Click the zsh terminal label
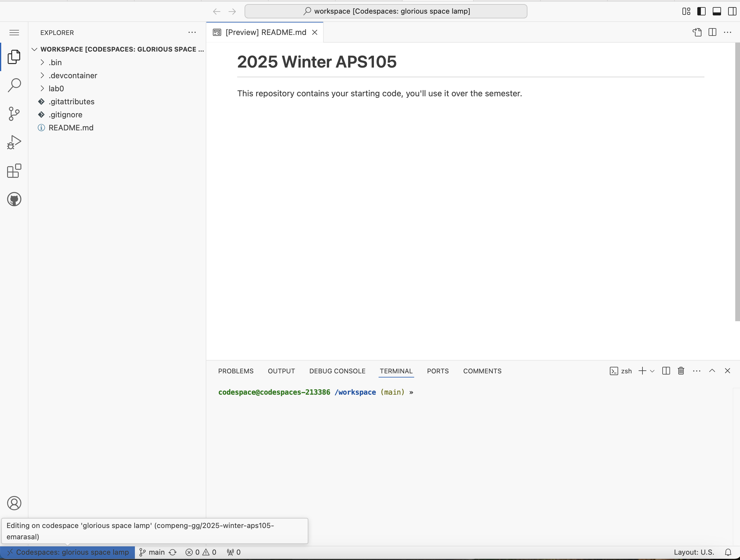This screenshot has width=740, height=560. click(x=621, y=371)
